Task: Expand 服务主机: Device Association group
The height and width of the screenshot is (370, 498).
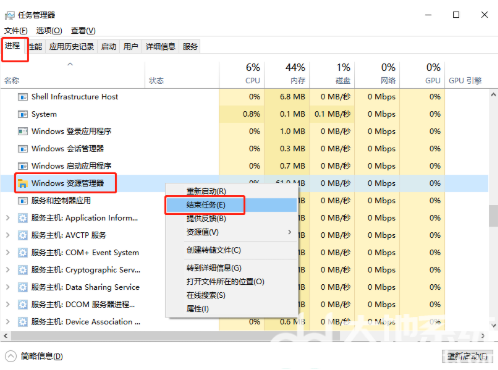Action: 8,322
